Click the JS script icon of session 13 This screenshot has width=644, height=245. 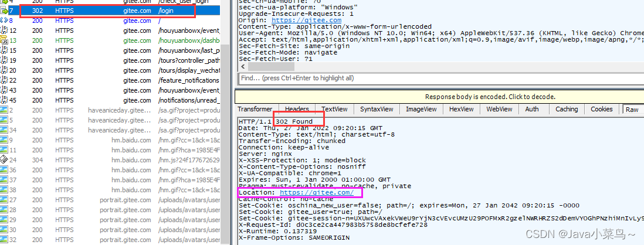pyautogui.click(x=4, y=40)
